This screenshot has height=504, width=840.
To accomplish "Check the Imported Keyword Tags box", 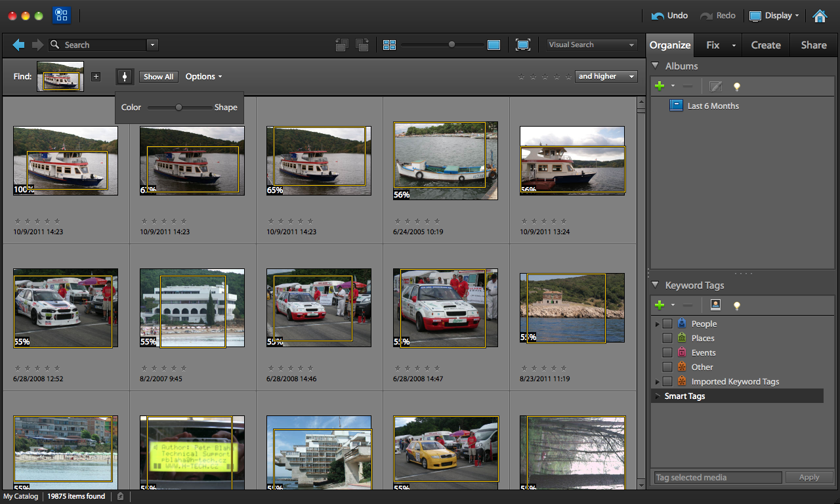I will pos(667,381).
